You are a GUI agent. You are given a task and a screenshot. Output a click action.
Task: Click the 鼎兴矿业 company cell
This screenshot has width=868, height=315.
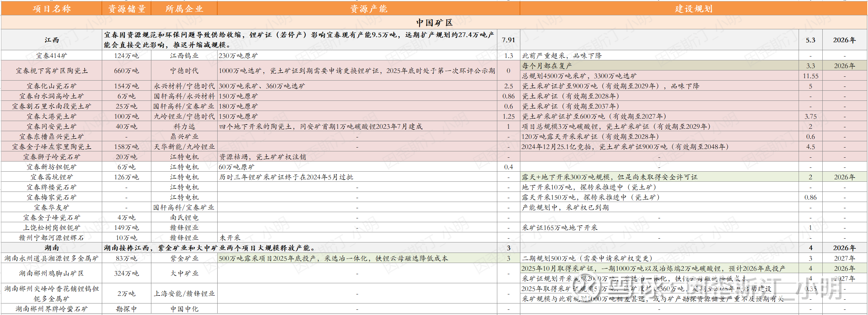tap(184, 136)
